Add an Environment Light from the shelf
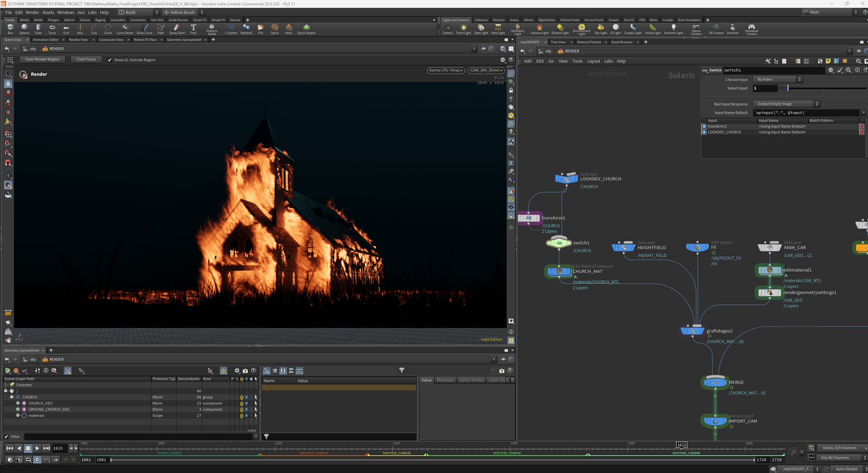Screen dimensions: 868x473 582,29
